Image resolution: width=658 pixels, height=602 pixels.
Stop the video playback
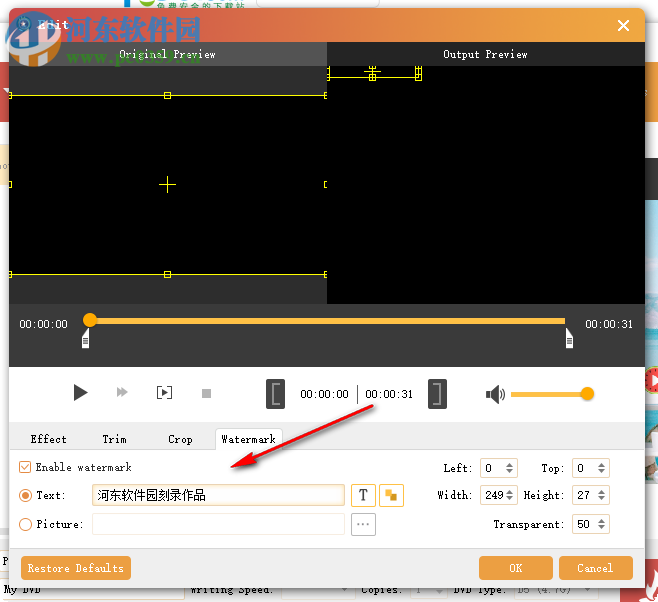[206, 394]
